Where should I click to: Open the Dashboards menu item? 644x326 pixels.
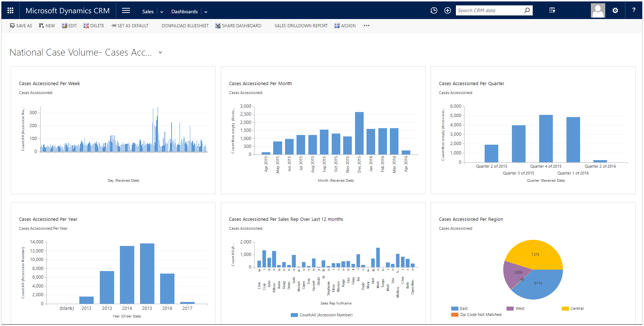pyautogui.click(x=185, y=11)
